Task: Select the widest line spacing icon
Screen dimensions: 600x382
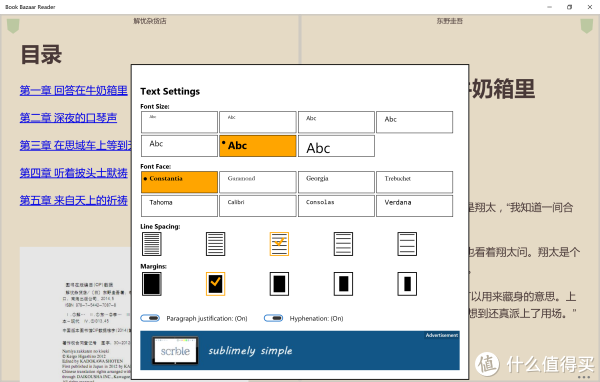Action: coord(407,244)
